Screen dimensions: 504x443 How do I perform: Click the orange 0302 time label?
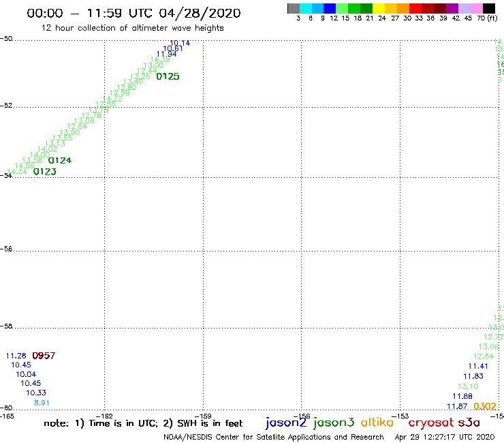pyautogui.click(x=485, y=406)
